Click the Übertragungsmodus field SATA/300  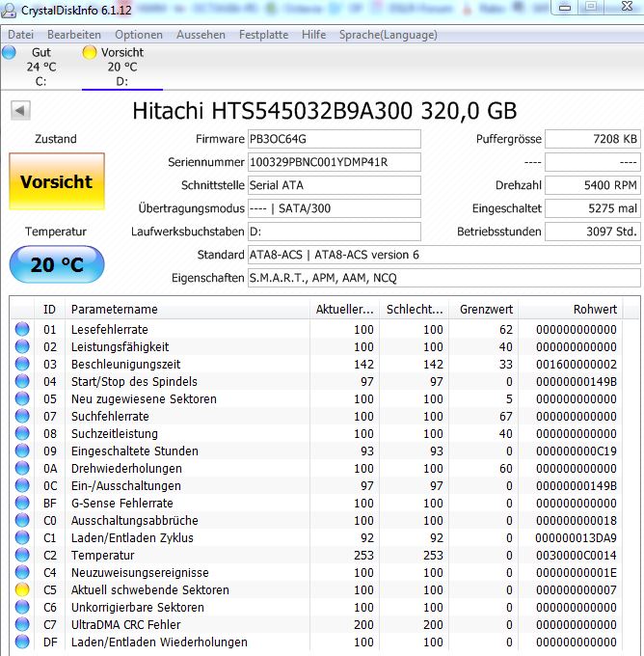tap(335, 208)
